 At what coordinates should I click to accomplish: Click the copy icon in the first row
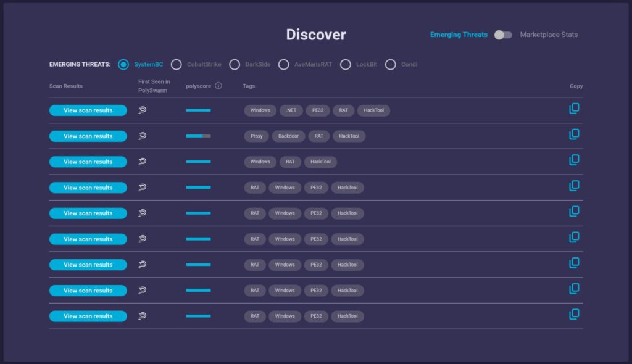(x=574, y=109)
